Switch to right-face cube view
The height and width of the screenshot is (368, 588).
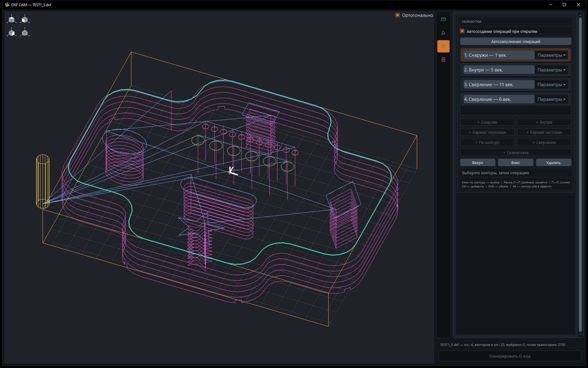[12, 32]
